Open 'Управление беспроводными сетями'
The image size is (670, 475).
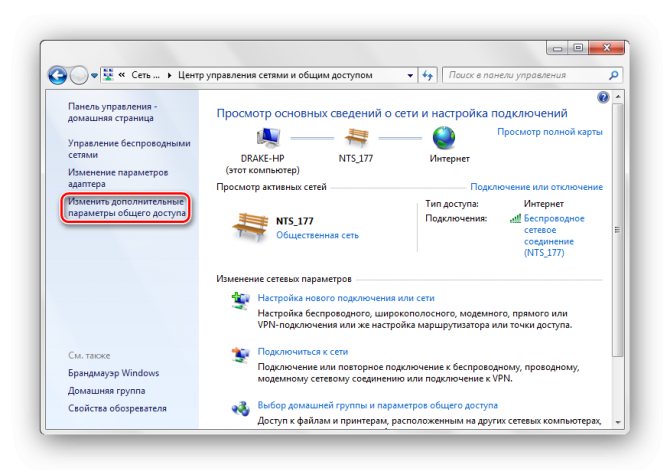[x=129, y=149]
